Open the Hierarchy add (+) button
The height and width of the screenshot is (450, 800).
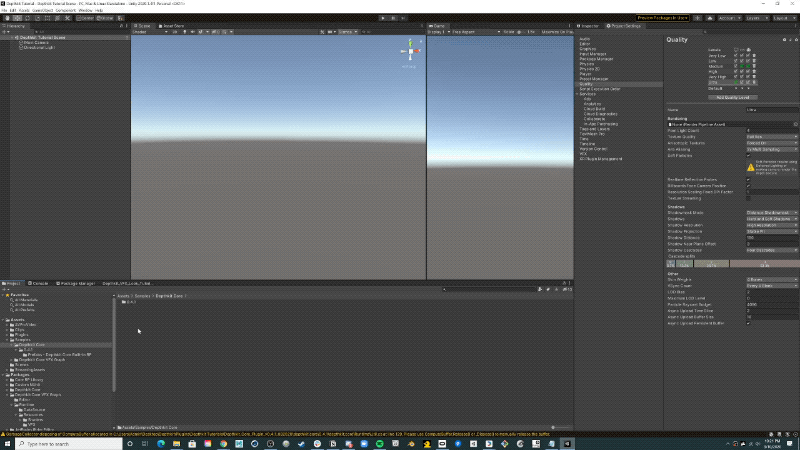point(7,32)
